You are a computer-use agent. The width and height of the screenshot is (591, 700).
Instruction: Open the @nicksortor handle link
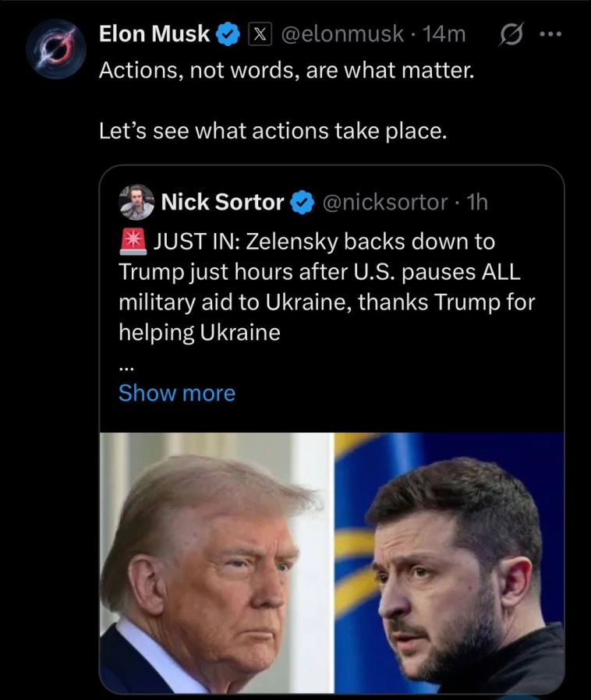[x=384, y=203]
